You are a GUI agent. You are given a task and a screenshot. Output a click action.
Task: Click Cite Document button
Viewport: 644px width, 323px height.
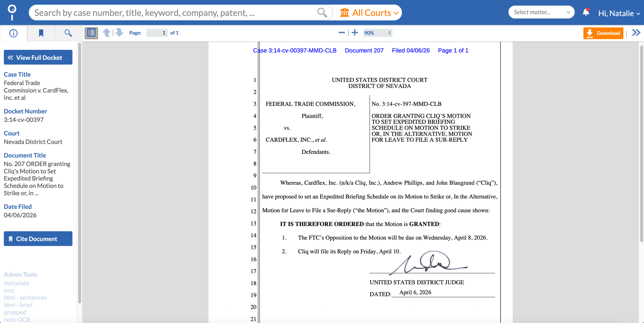click(38, 239)
